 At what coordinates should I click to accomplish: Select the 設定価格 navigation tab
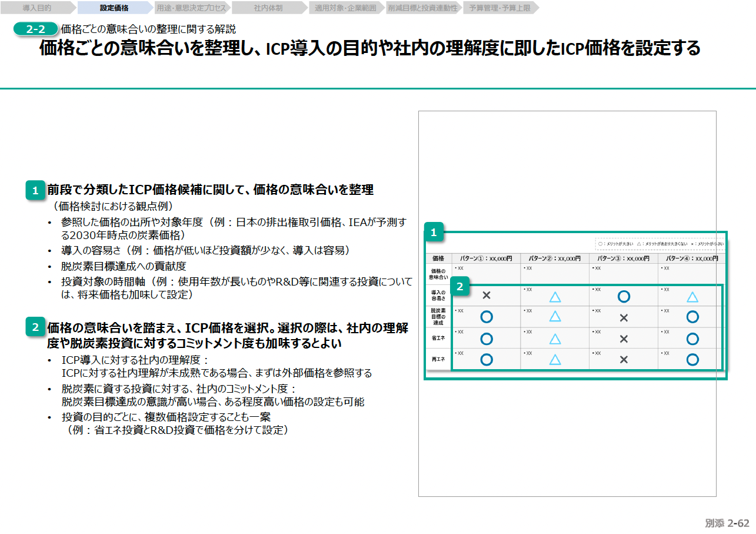(114, 8)
